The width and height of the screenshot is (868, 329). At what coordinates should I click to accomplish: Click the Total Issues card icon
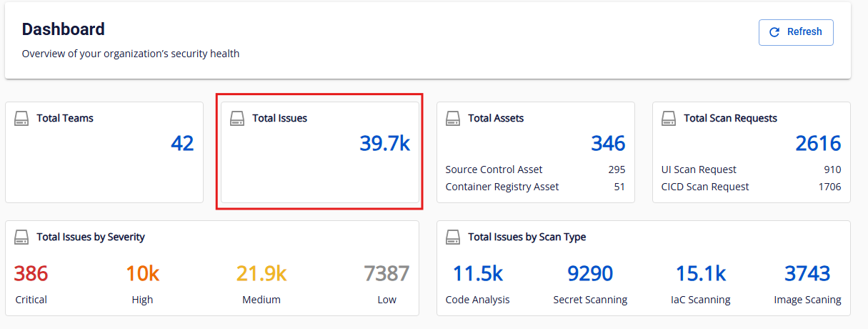tap(237, 118)
